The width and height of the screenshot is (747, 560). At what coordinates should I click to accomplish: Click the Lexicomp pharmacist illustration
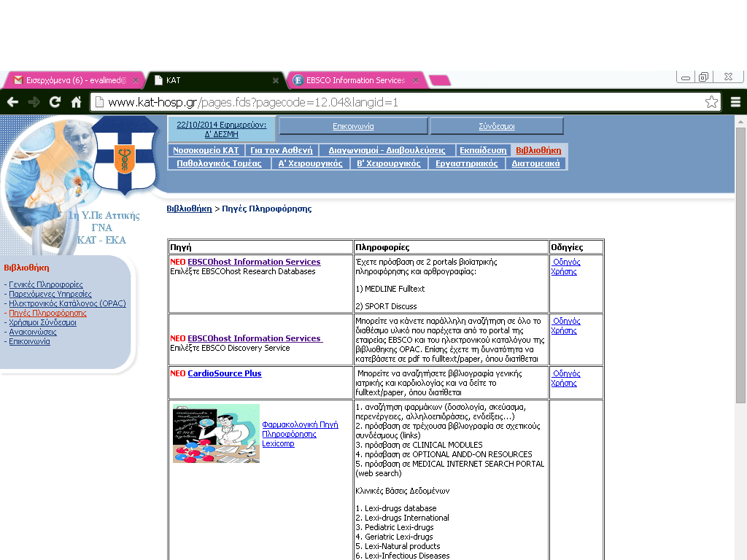tap(216, 433)
